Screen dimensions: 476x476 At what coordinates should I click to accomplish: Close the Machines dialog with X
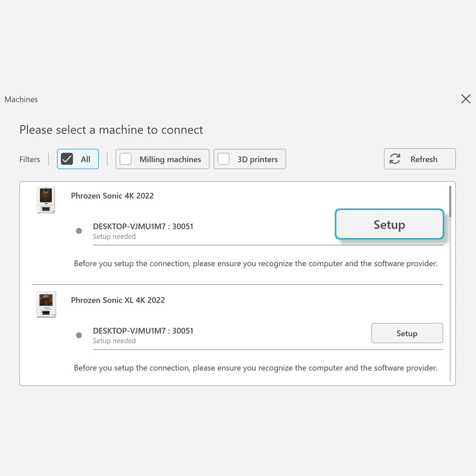click(466, 99)
